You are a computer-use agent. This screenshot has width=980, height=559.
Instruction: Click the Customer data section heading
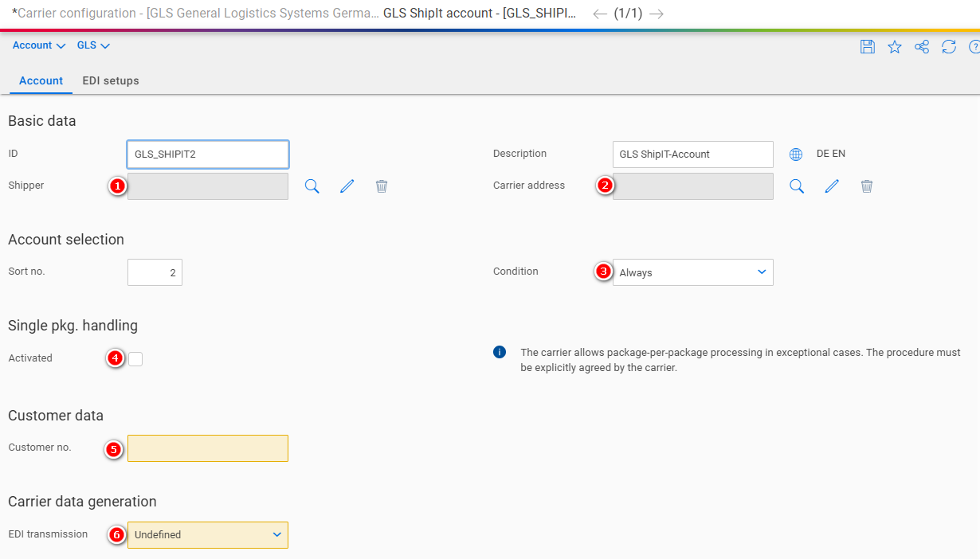point(56,416)
